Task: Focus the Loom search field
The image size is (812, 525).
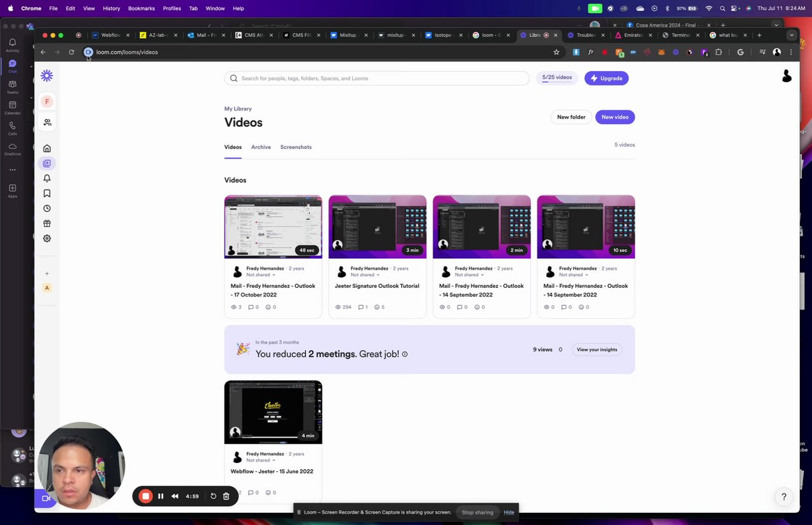Action: pos(377,78)
